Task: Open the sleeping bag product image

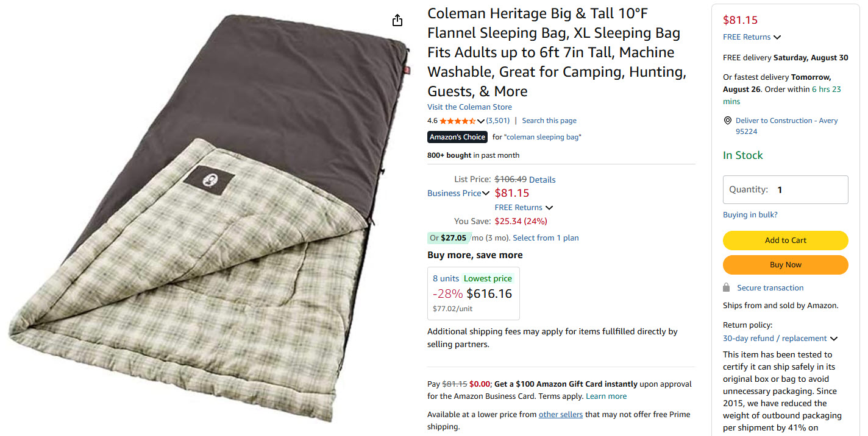Action: pyautogui.click(x=208, y=218)
